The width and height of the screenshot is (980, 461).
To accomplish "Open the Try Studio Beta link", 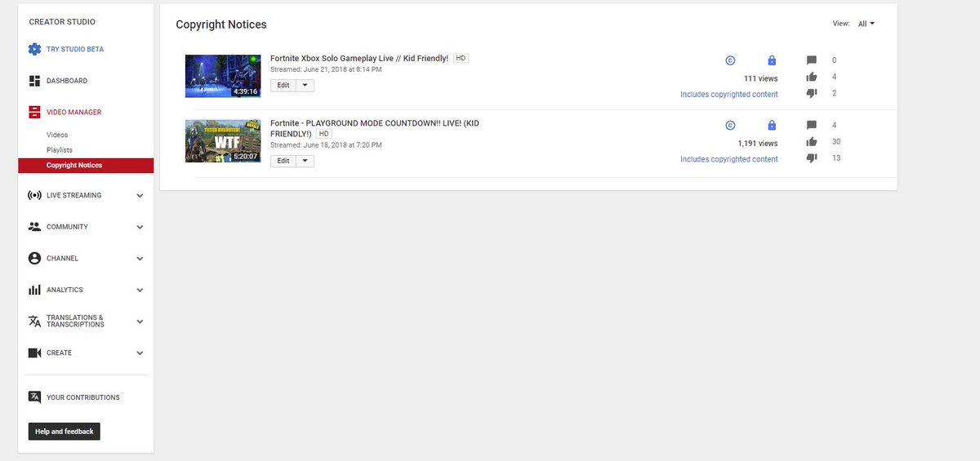I will coord(75,49).
